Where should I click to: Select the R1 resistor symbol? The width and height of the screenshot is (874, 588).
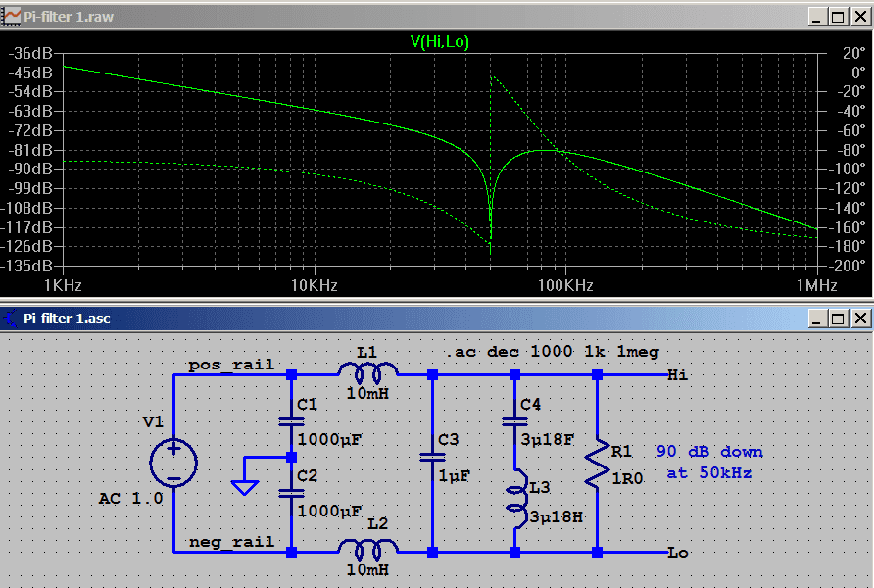pos(597,465)
